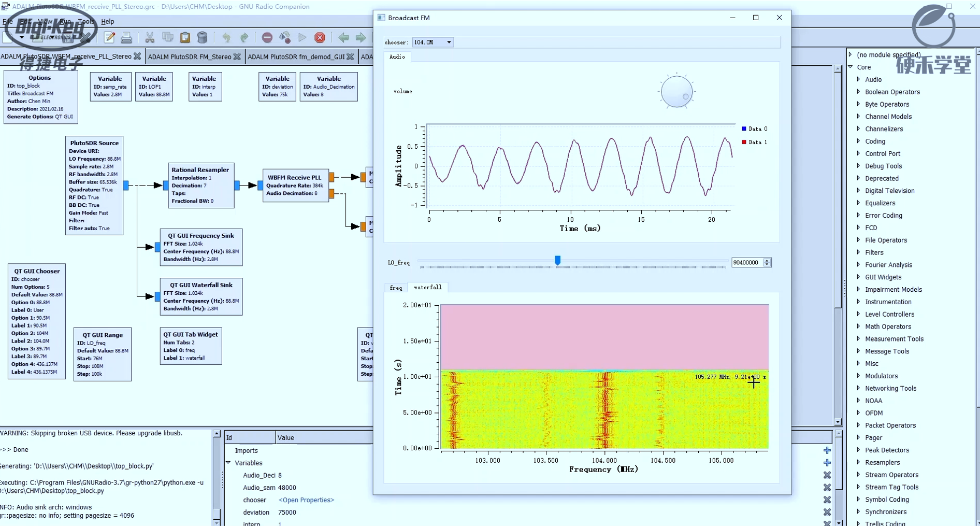Switch to ADALM PlutoSDR fm_demod_GUI flowgraph tab
Screen dimensions: 980x526
tap(296, 56)
